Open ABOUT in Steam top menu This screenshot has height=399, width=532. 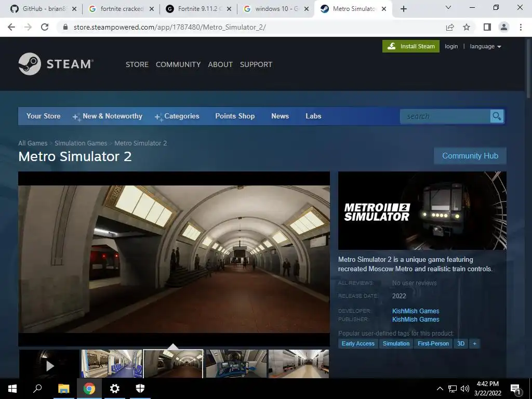pyautogui.click(x=220, y=64)
